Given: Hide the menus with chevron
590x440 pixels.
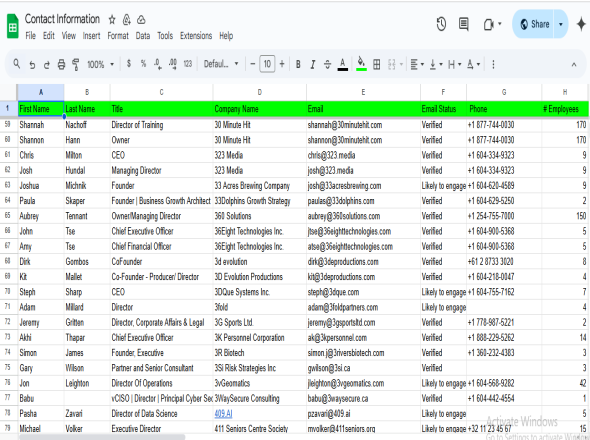Looking at the screenshot, I should pos(574,64).
